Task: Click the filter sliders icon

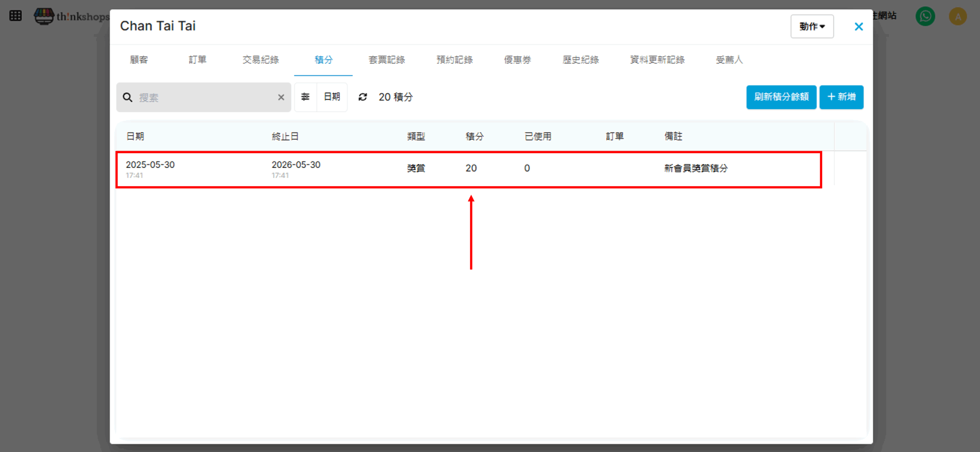Action: [x=305, y=97]
